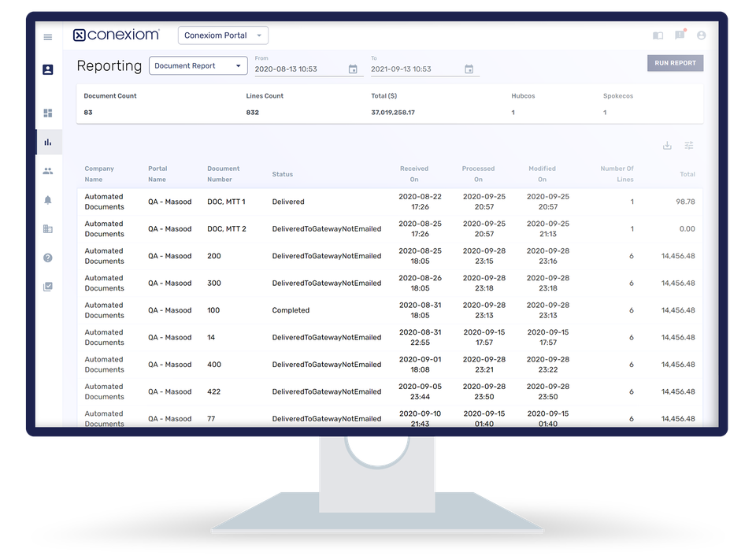Image resolution: width=756 pixels, height=556 pixels.
Task: Open the Reports bar chart panel
Action: coord(47,142)
